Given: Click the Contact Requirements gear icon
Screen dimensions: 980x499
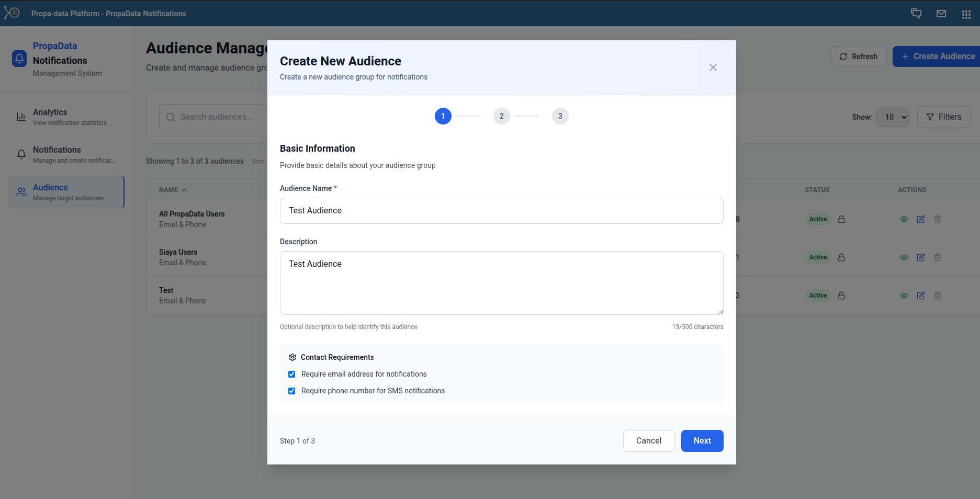Looking at the screenshot, I should [292, 357].
